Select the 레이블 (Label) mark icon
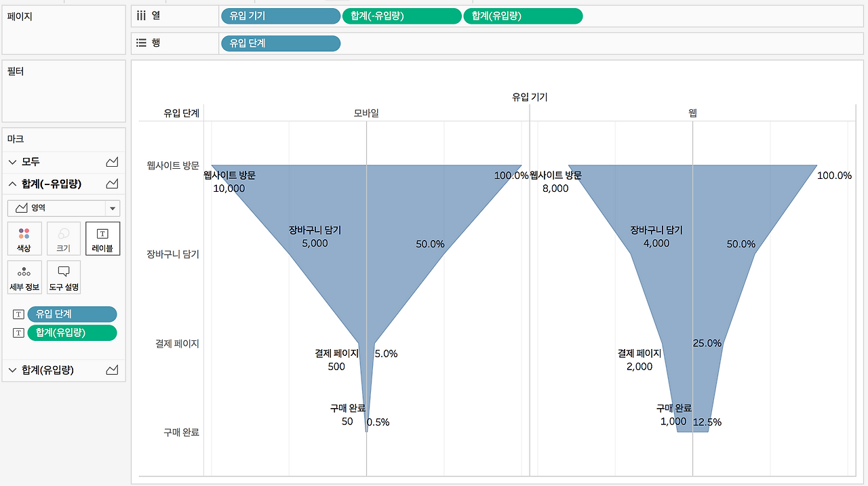This screenshot has width=868, height=486. click(x=102, y=238)
